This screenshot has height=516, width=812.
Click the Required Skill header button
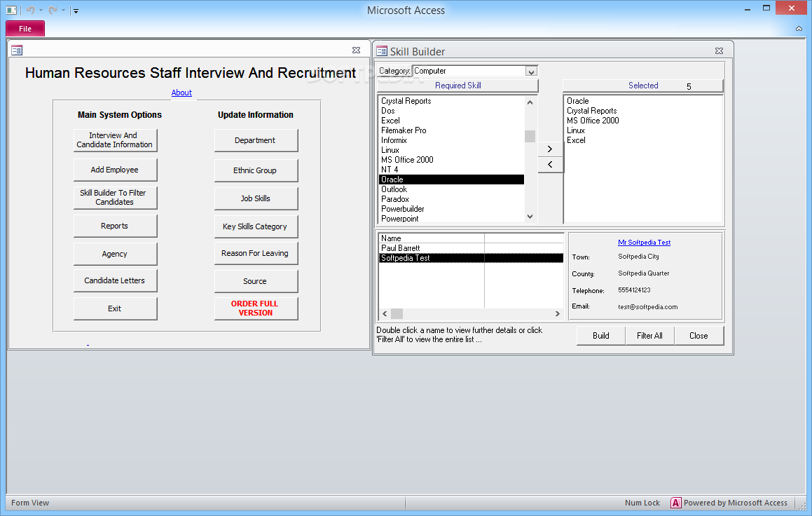457,86
